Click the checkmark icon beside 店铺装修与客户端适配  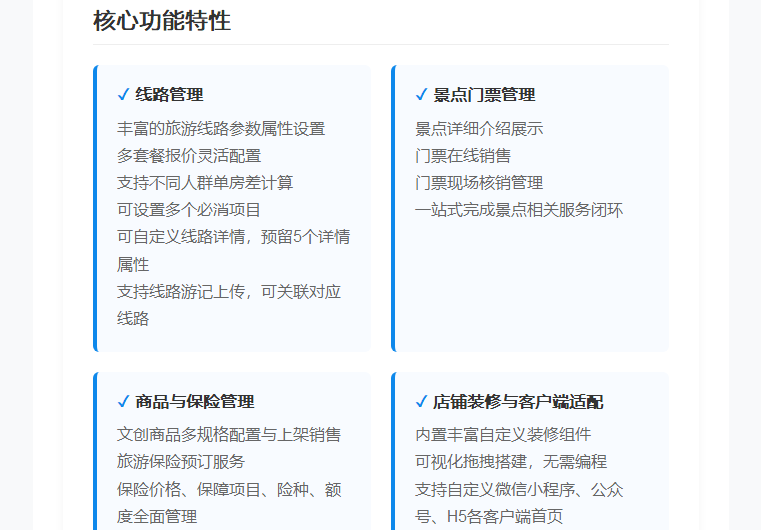[421, 401]
